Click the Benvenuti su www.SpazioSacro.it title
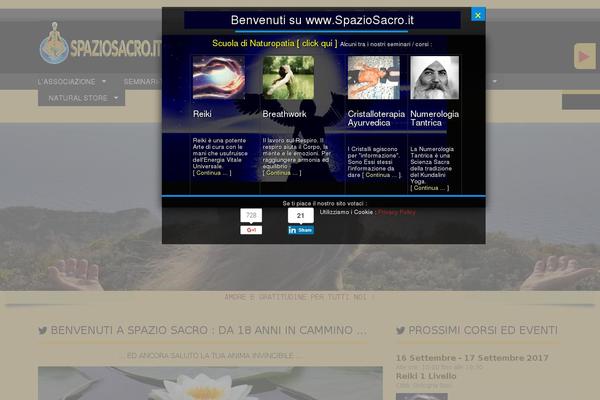This screenshot has height=400, width=600. [x=322, y=20]
